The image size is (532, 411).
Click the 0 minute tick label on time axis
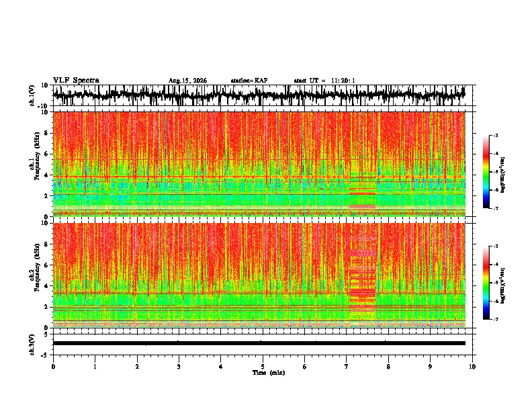pos(53,367)
